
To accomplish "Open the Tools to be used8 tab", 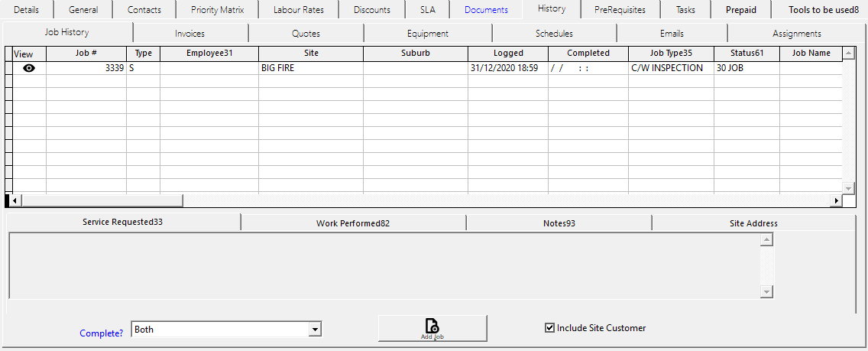I will pyautogui.click(x=818, y=10).
